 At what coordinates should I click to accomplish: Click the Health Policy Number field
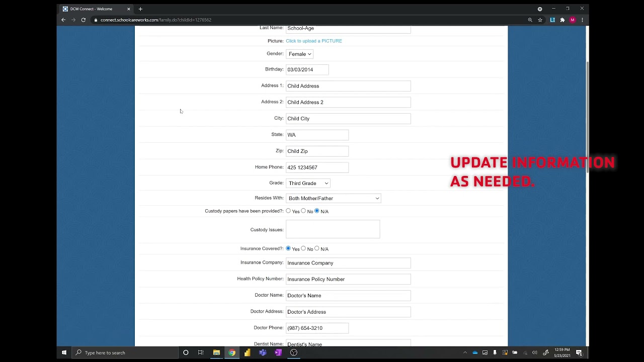[x=348, y=279]
